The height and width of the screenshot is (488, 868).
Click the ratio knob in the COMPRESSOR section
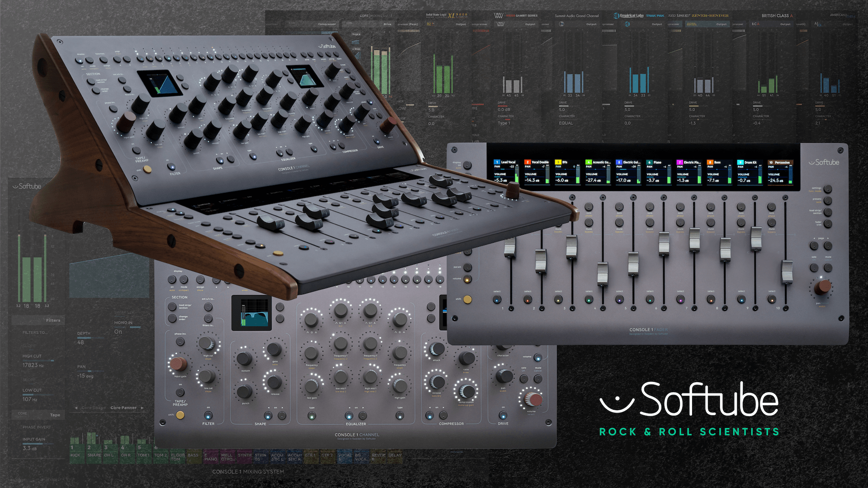(x=467, y=358)
